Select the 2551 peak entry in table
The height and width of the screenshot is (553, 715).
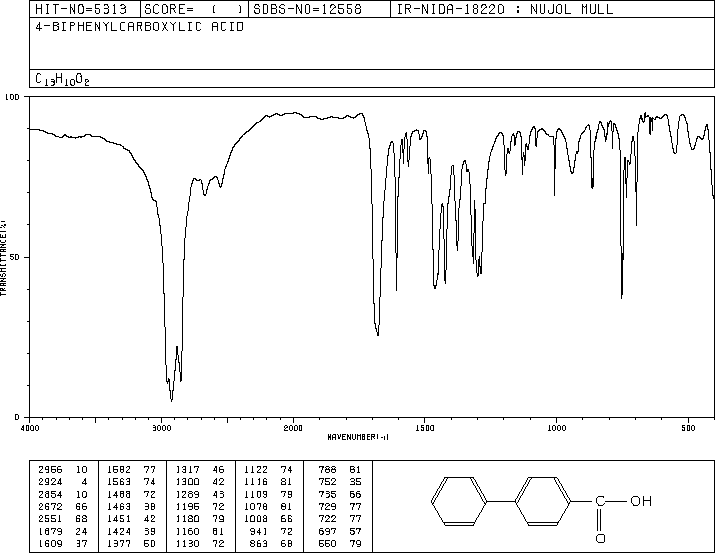click(63, 519)
